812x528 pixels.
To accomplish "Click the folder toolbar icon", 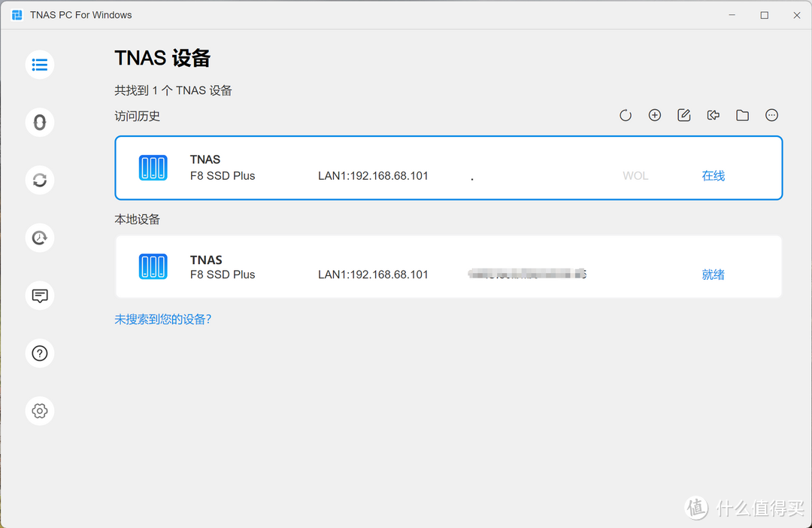I will pos(743,115).
